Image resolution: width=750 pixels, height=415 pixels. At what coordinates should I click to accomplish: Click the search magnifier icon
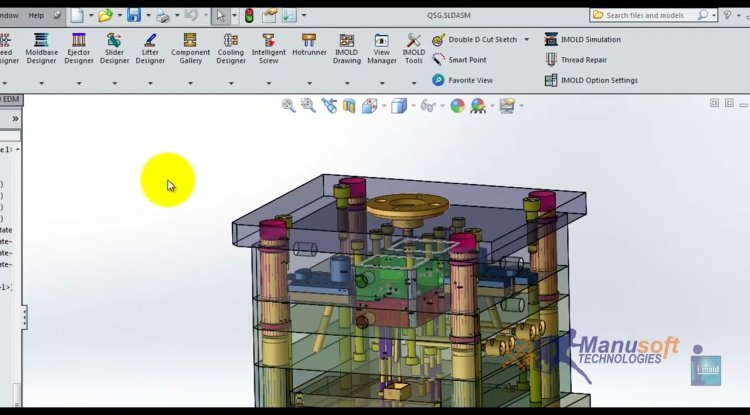click(x=702, y=15)
